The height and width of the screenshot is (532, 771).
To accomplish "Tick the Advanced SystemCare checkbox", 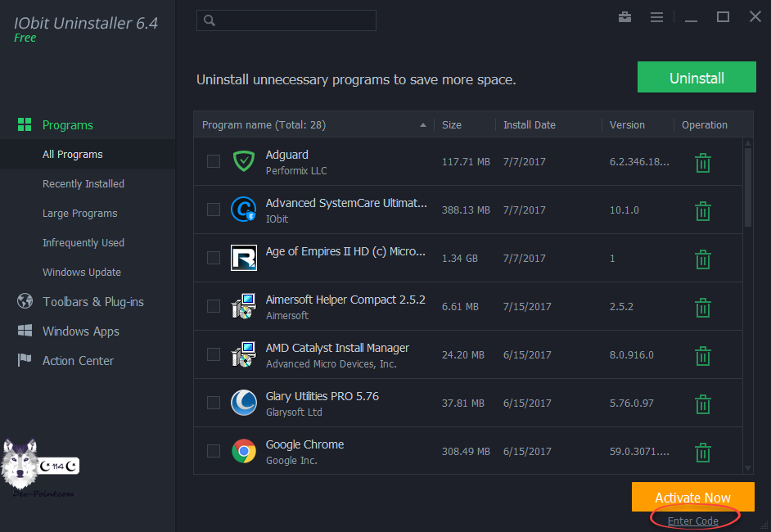I will [214, 210].
